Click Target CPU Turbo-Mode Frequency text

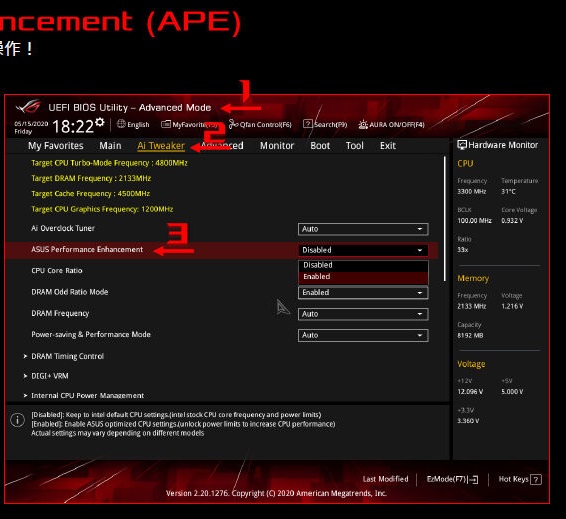[x=109, y=163]
